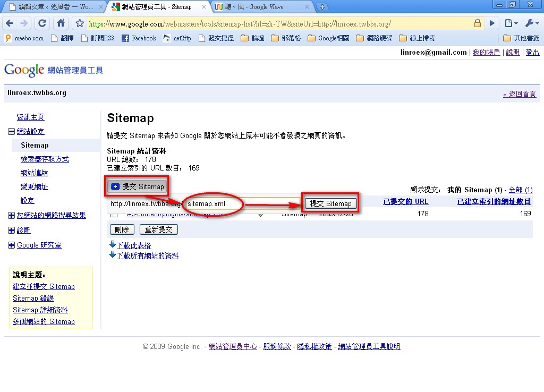Open the 網路硬碟 bookmark folder

[375, 38]
